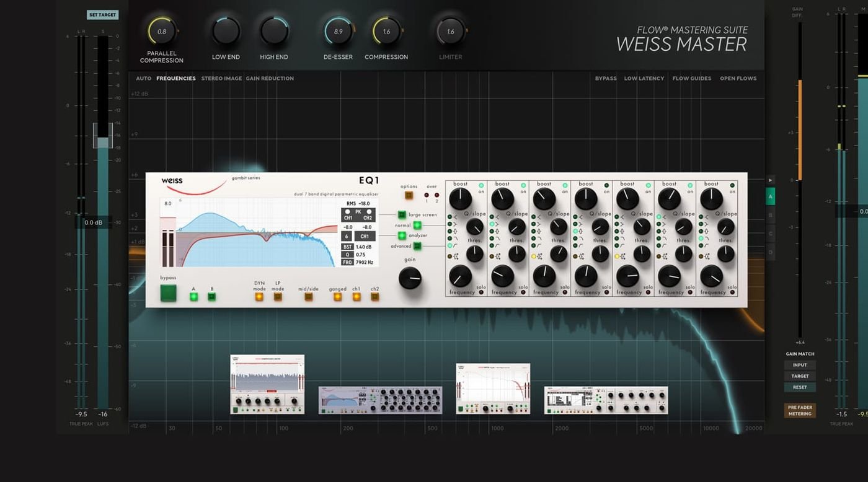Enable Low Latency mode
The height and width of the screenshot is (482, 868).
click(x=644, y=79)
